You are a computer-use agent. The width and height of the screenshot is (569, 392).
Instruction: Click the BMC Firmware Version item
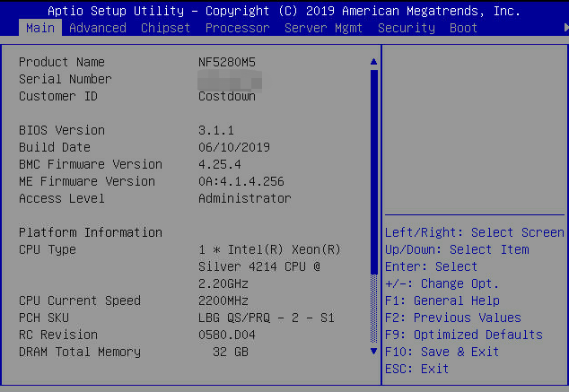coord(91,164)
